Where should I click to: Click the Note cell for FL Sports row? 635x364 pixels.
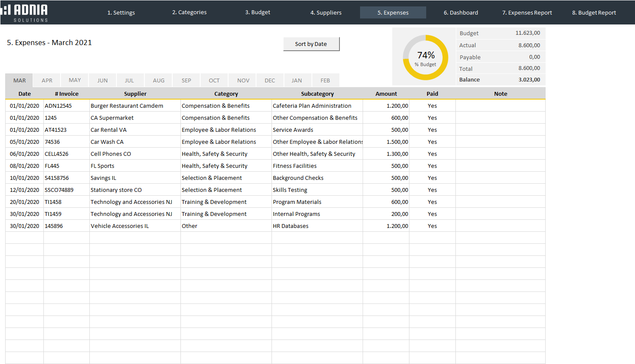coord(500,166)
